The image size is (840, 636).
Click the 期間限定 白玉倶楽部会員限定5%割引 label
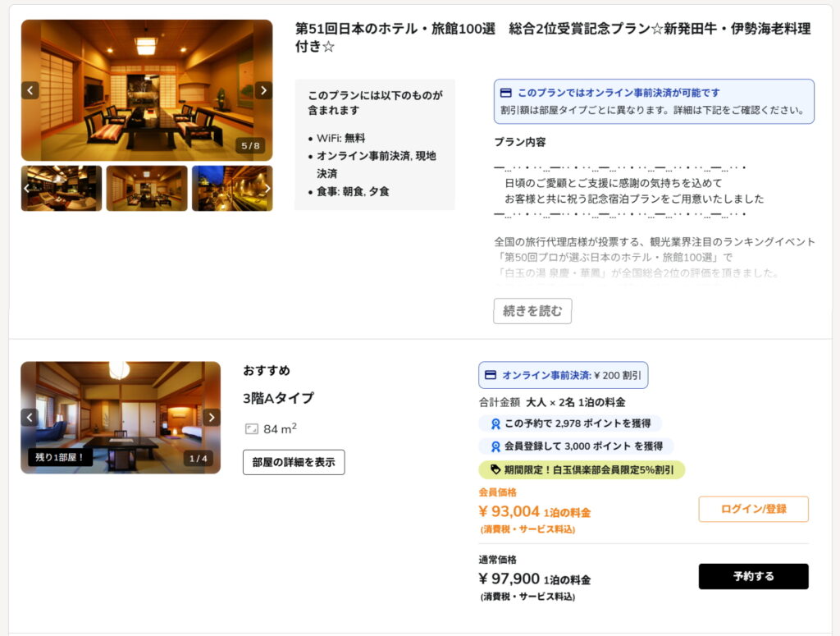click(x=582, y=469)
